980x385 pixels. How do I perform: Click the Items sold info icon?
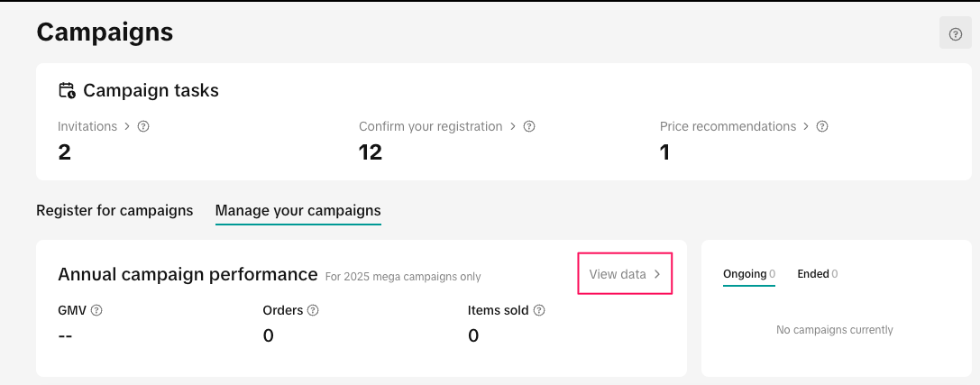[x=539, y=310]
